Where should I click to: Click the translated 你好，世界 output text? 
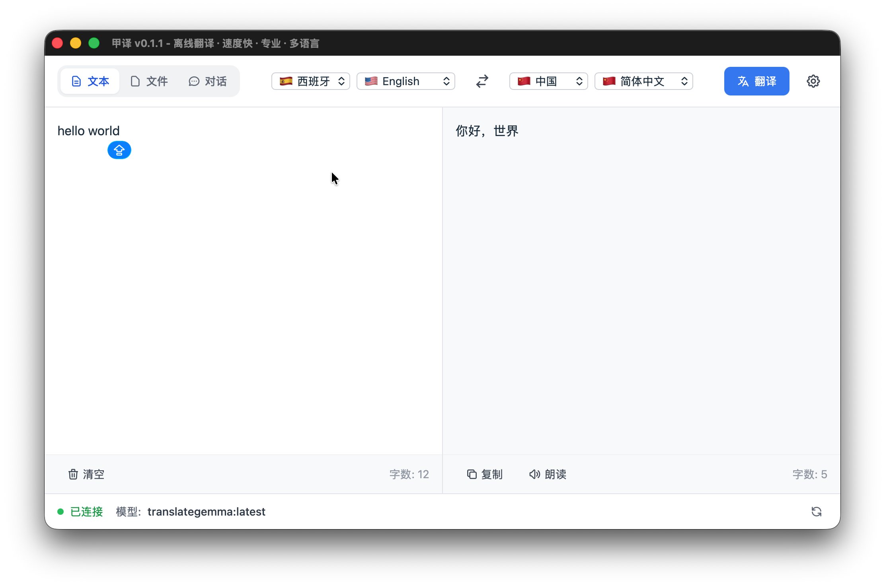point(487,131)
